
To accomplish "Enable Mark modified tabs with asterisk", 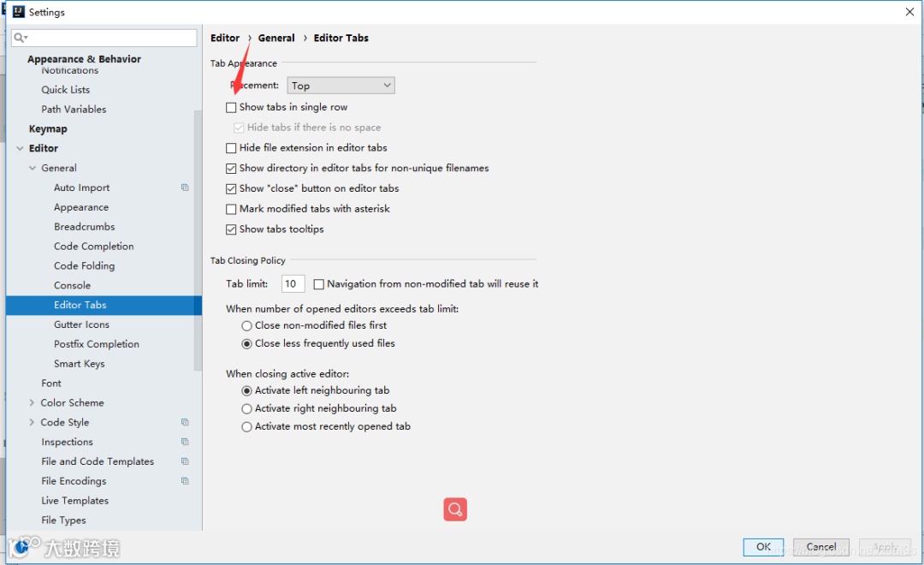I will (x=231, y=209).
